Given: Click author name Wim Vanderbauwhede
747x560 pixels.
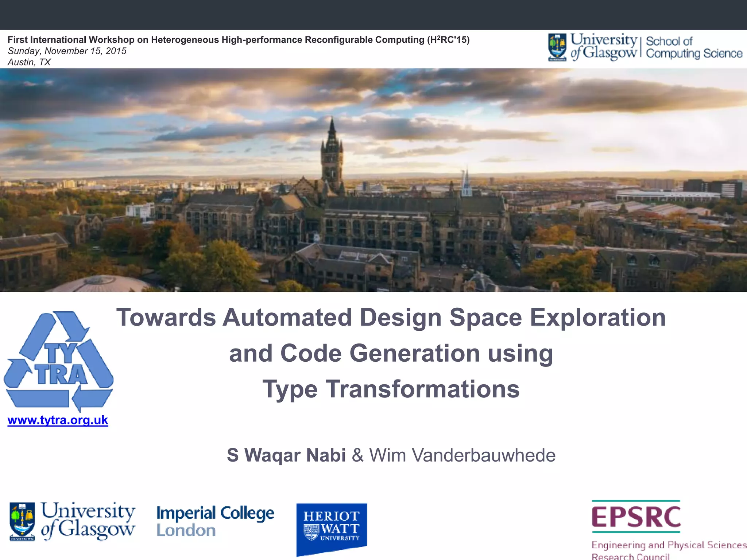Looking at the screenshot, I should (462, 455).
